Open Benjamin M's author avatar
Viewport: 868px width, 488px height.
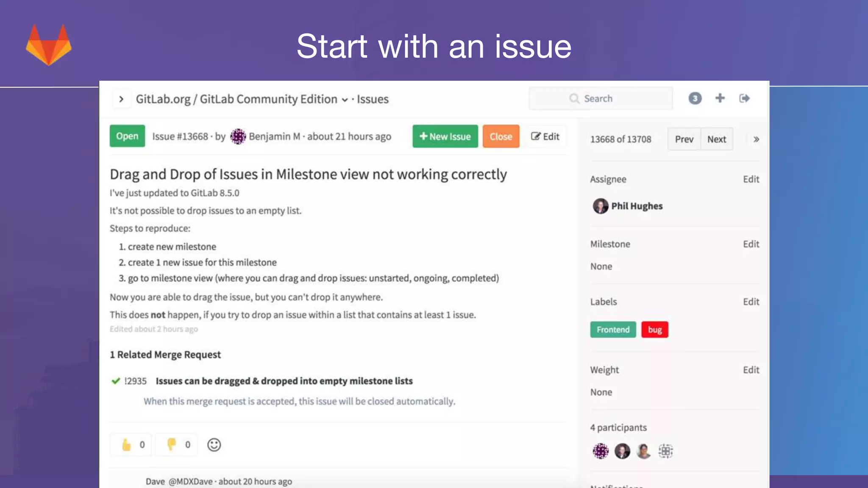point(238,136)
